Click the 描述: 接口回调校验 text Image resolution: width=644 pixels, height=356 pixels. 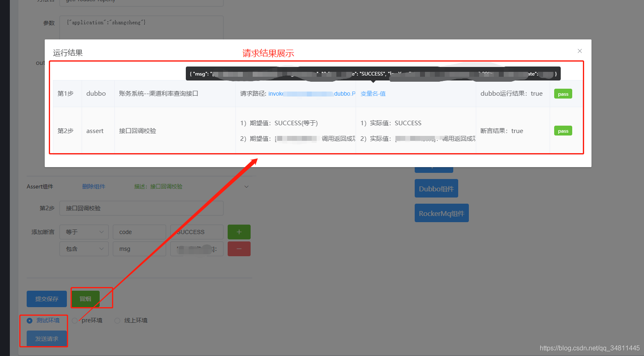point(158,186)
